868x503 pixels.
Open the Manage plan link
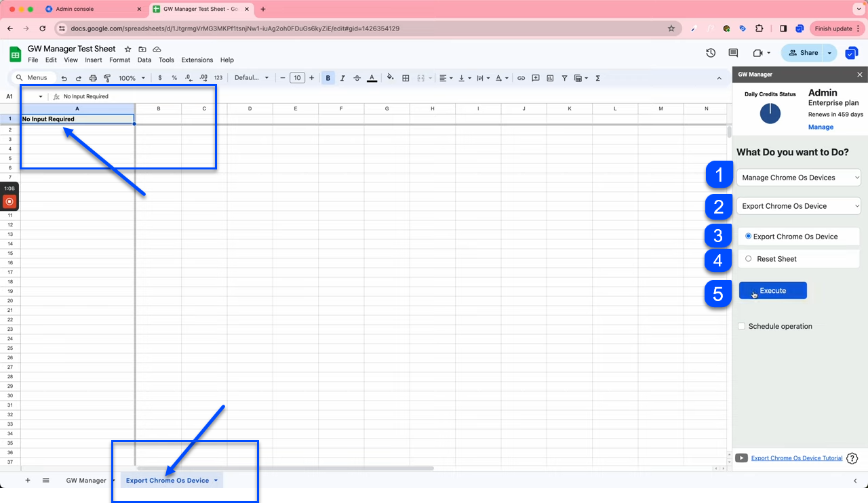point(821,127)
